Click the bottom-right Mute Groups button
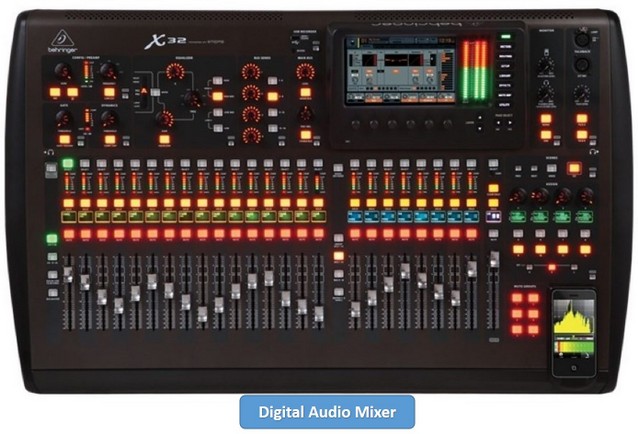 click(533, 329)
